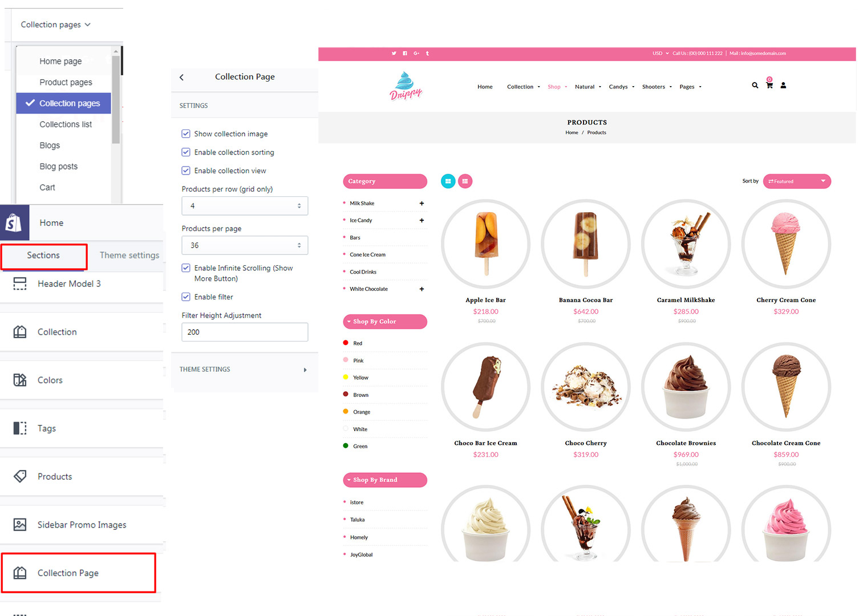Open the Candys navigation menu
Screen dimensions: 863x616
point(618,86)
